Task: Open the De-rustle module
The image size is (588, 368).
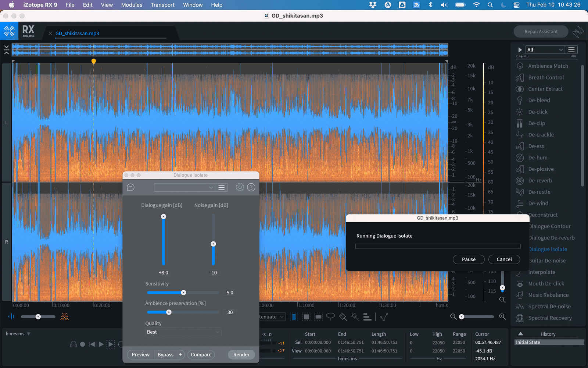Action: pos(534,192)
